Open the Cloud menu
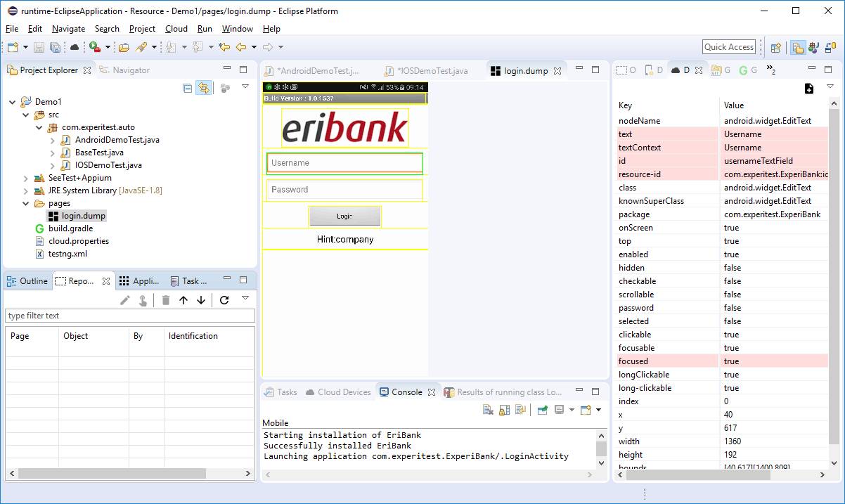The height and width of the screenshot is (504, 845). [x=176, y=29]
